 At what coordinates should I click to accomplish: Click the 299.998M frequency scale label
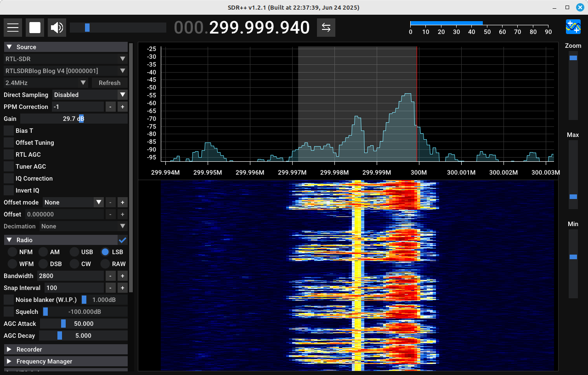point(334,172)
